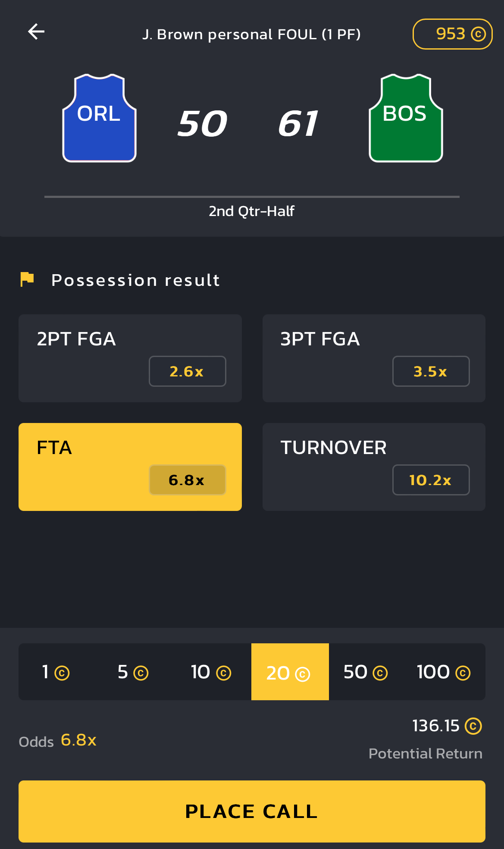
Task: Tap the coin icon beside 136.15
Action: pyautogui.click(x=473, y=726)
